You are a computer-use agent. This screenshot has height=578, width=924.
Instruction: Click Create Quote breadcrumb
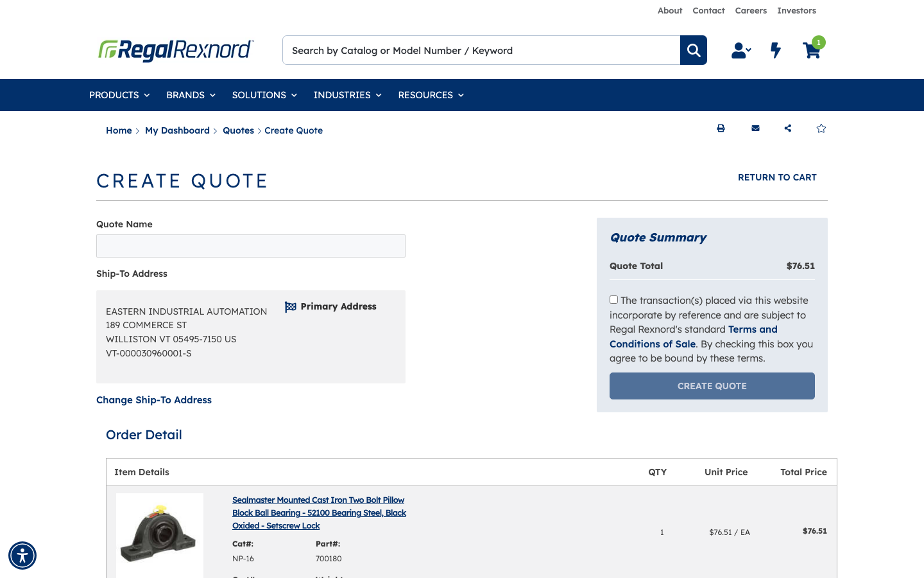(x=293, y=130)
